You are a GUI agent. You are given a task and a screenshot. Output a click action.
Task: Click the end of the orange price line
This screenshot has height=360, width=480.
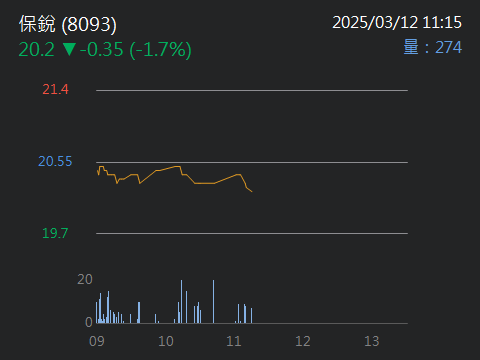252,191
